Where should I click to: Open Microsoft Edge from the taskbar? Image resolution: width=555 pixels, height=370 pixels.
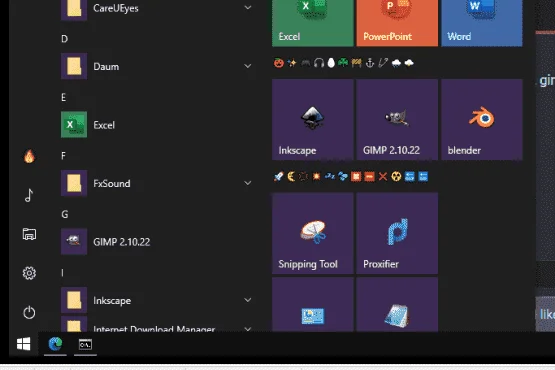pyautogui.click(x=55, y=344)
